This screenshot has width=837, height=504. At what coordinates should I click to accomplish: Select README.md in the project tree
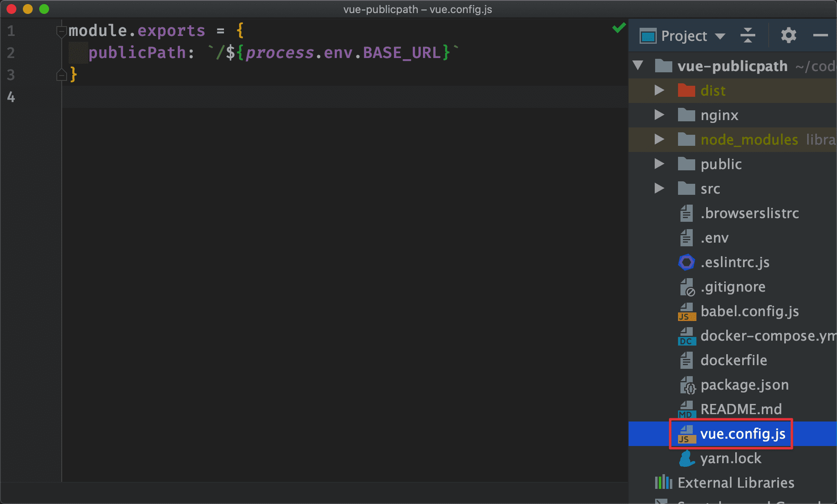741,409
